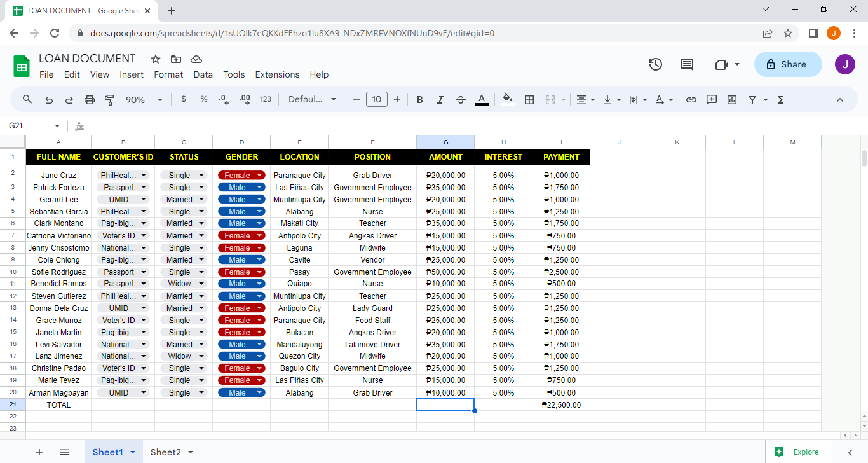
Task: Open version history clock icon
Action: (x=656, y=64)
